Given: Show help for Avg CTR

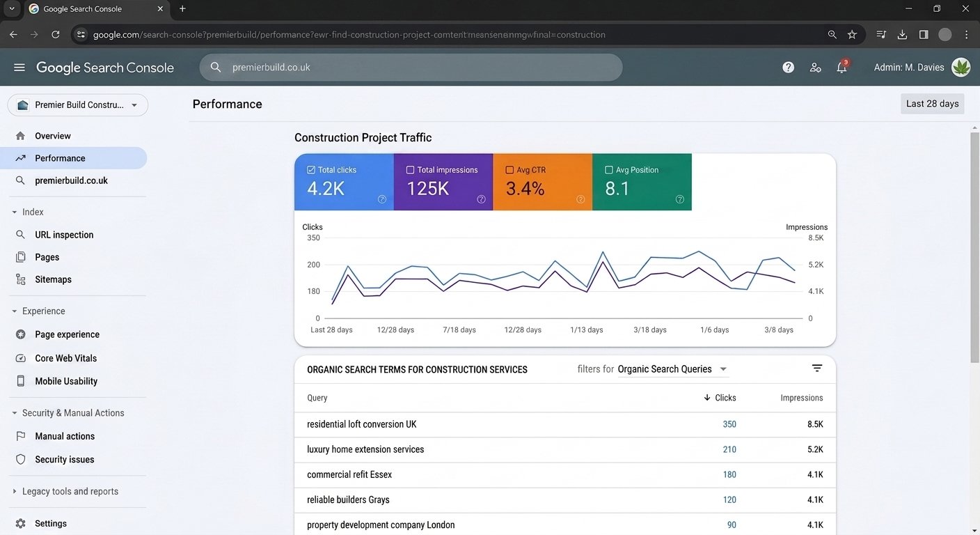Looking at the screenshot, I should tap(580, 199).
